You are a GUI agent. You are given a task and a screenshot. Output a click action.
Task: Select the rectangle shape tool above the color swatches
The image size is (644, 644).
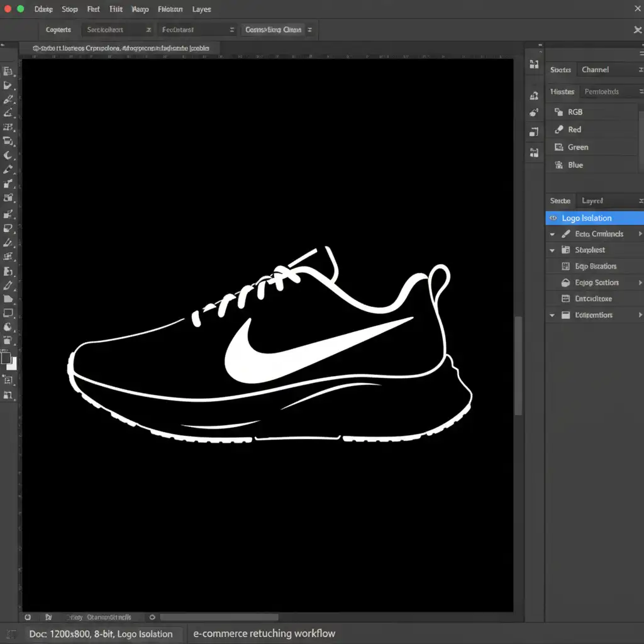pos(8,313)
